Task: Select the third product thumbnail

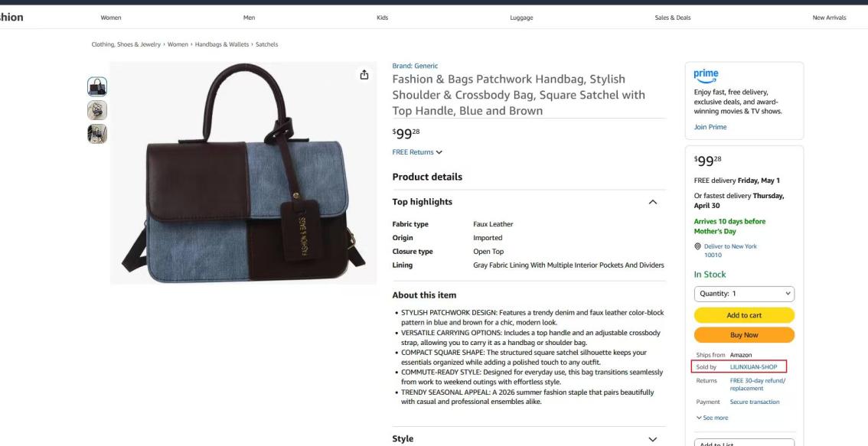Action: coord(97,133)
